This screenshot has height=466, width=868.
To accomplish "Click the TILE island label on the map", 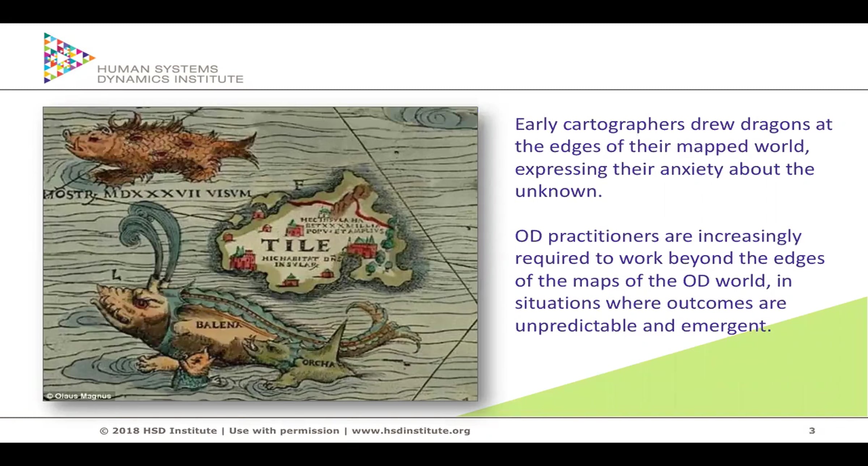I will (x=295, y=245).
